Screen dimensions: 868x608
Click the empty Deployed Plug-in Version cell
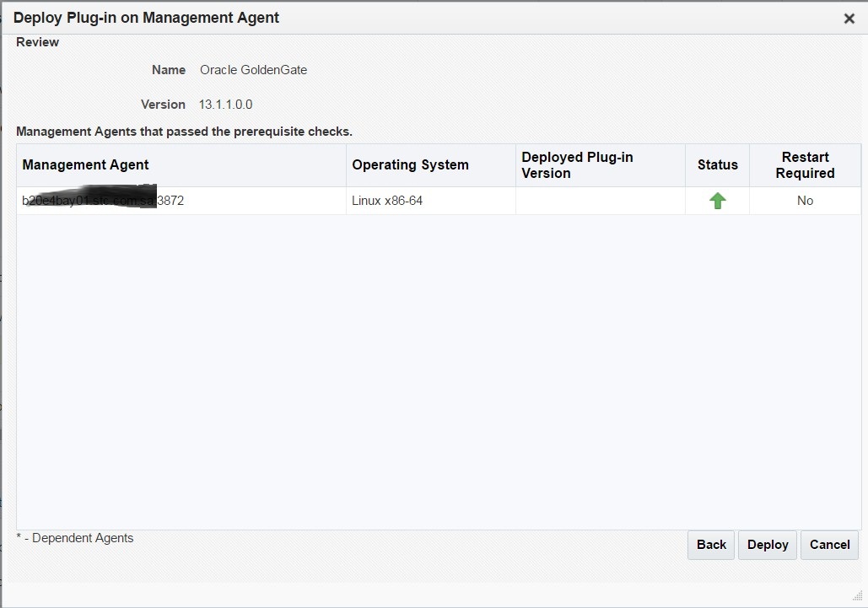click(600, 201)
